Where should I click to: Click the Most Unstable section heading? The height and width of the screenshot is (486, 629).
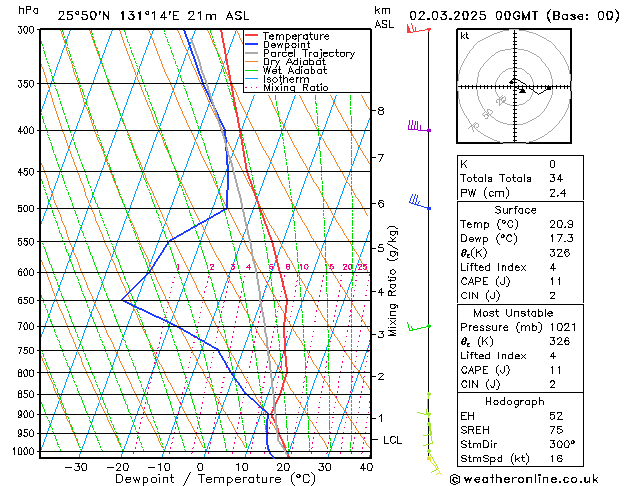(x=515, y=312)
